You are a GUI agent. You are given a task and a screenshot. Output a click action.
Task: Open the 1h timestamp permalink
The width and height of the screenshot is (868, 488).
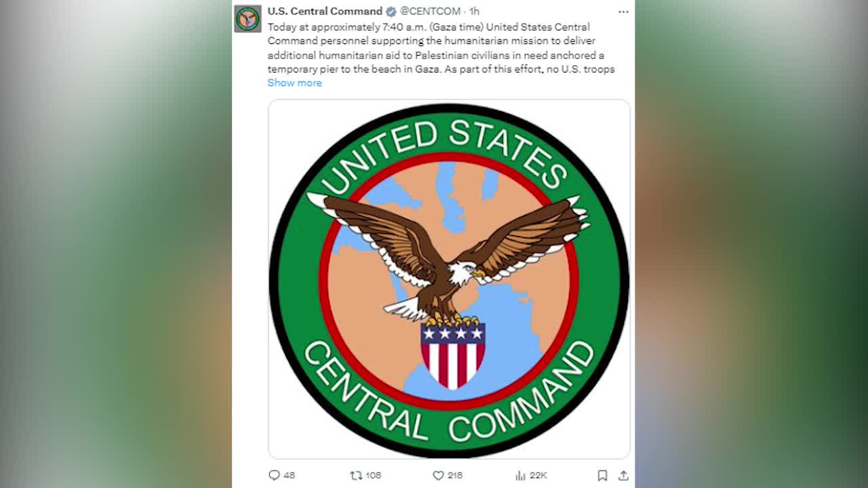click(474, 12)
